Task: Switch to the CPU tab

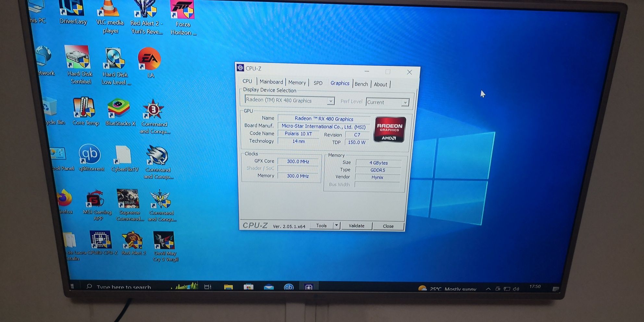Action: (247, 81)
